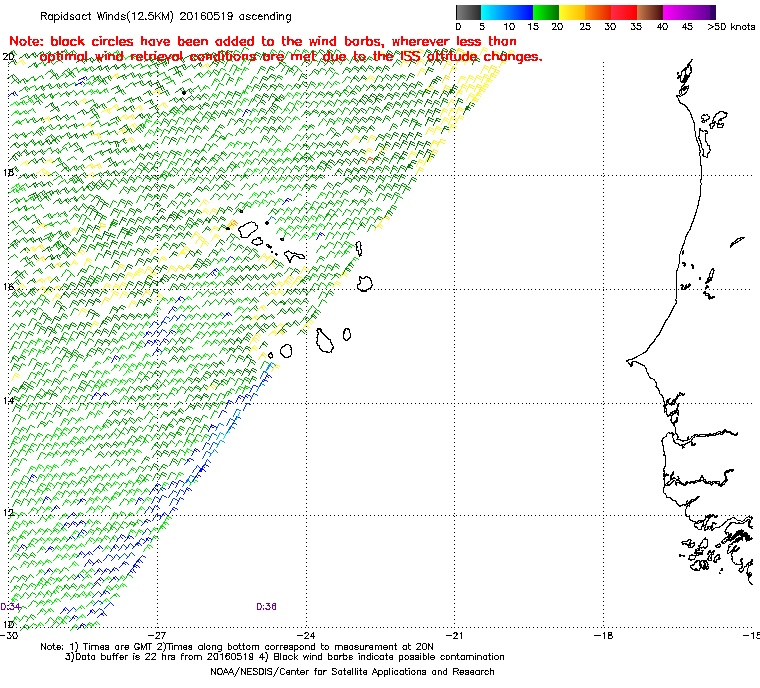The height and width of the screenshot is (688, 760).
Task: Click the green 15-20 knots legend segment
Action: [546, 12]
